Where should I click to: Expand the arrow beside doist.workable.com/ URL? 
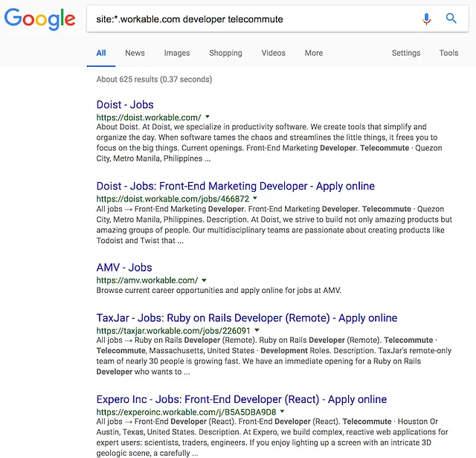(208, 117)
